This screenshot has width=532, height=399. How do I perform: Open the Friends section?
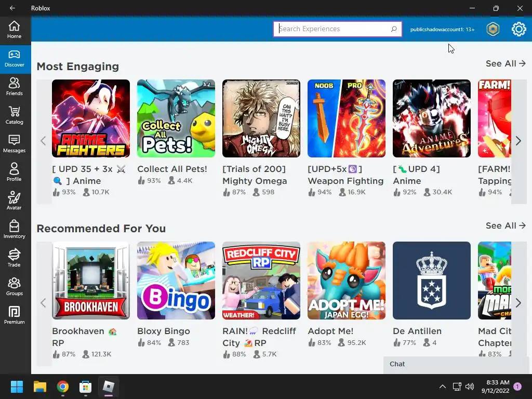coord(14,87)
